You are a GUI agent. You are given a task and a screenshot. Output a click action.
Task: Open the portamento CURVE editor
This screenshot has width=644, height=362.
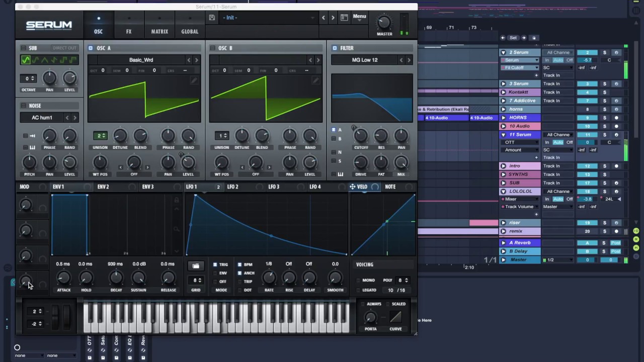(395, 317)
